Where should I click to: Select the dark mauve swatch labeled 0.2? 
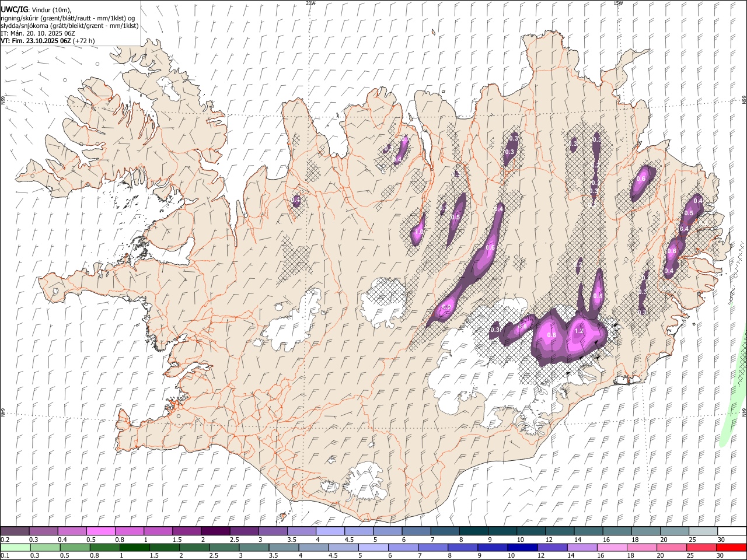click(x=15, y=531)
